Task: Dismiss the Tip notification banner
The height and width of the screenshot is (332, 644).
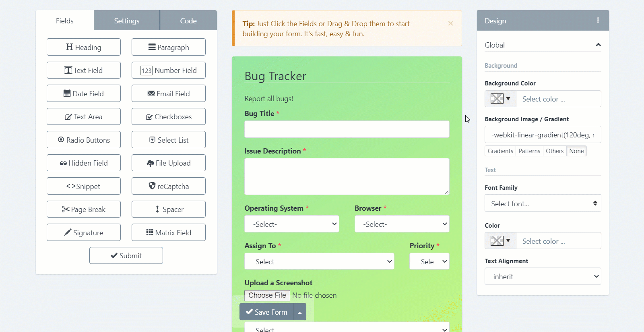Action: coord(450,23)
